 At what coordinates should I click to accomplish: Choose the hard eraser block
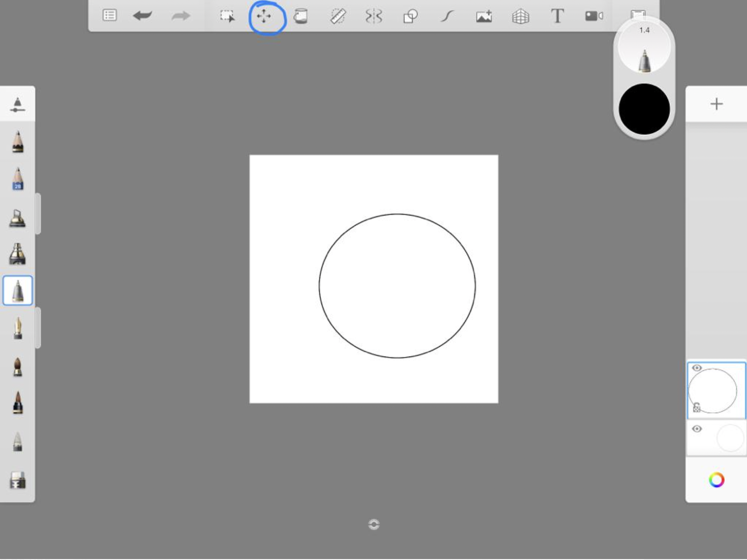[18, 480]
